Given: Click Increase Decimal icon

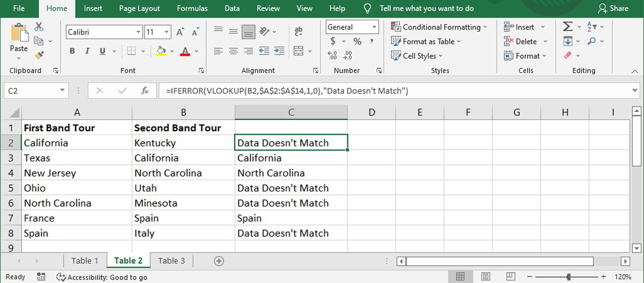Looking at the screenshot, I should [333, 55].
